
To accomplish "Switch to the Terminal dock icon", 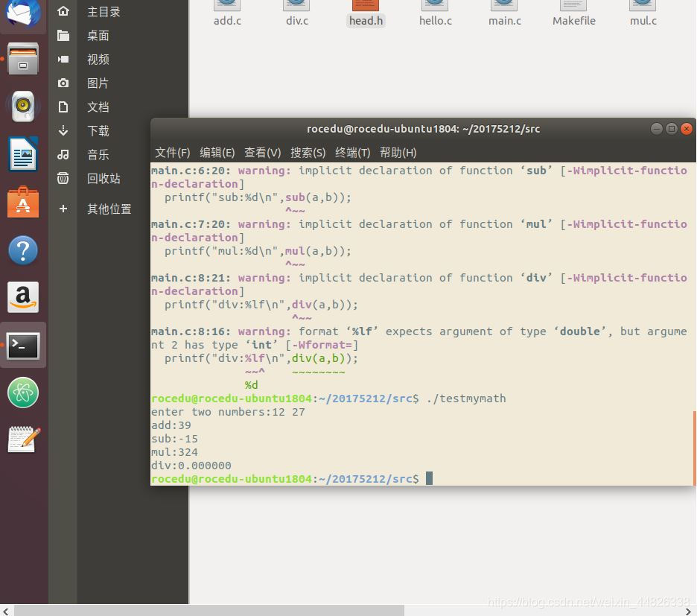I will [x=23, y=346].
